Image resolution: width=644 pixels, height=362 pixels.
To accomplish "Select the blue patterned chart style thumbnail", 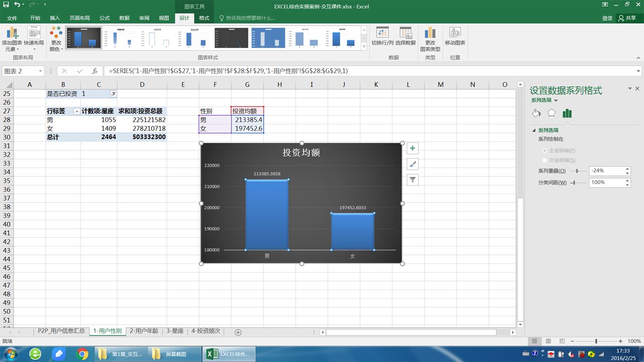I will [x=268, y=38].
